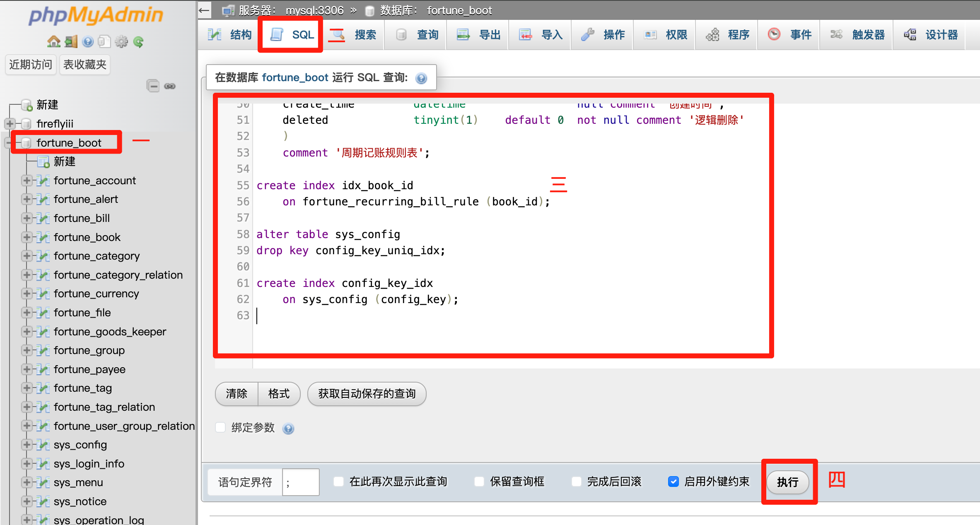
Task: Enable the 绑定参数 checkbox
Action: click(x=221, y=427)
